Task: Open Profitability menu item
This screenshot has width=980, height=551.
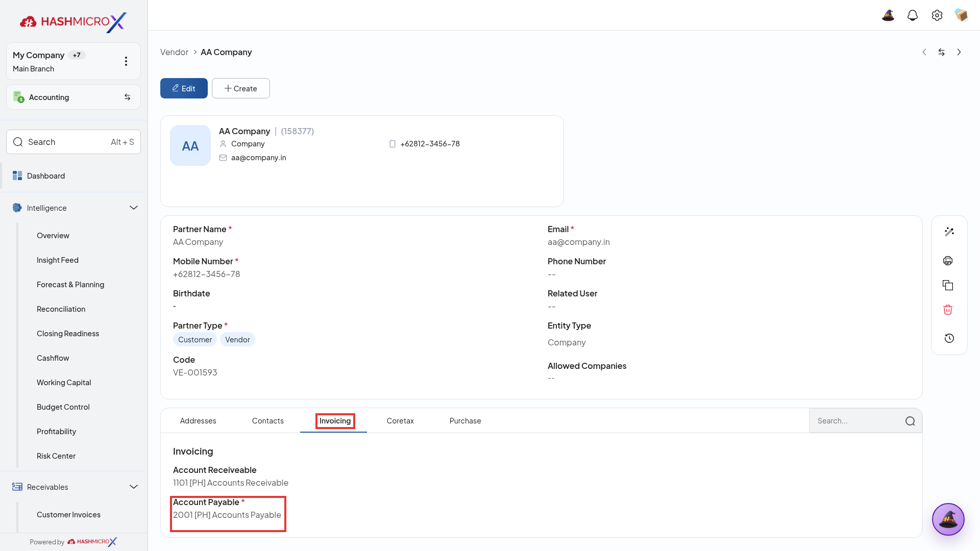Action: (x=56, y=432)
